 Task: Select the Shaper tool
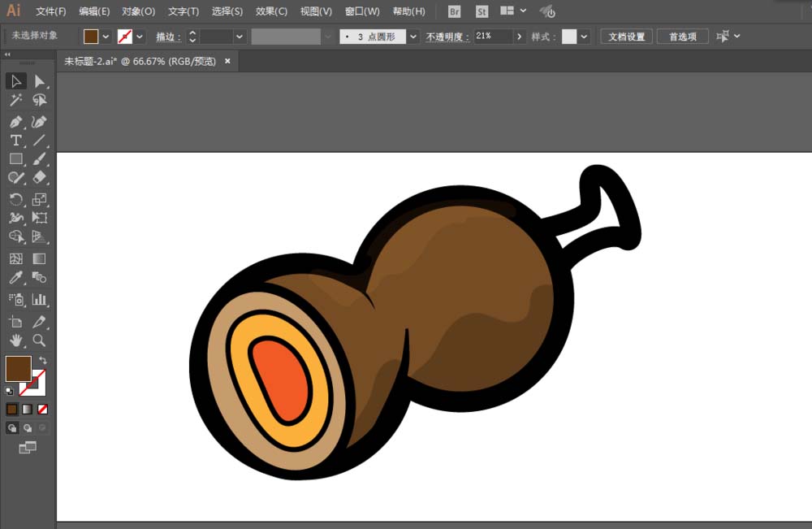click(x=16, y=178)
